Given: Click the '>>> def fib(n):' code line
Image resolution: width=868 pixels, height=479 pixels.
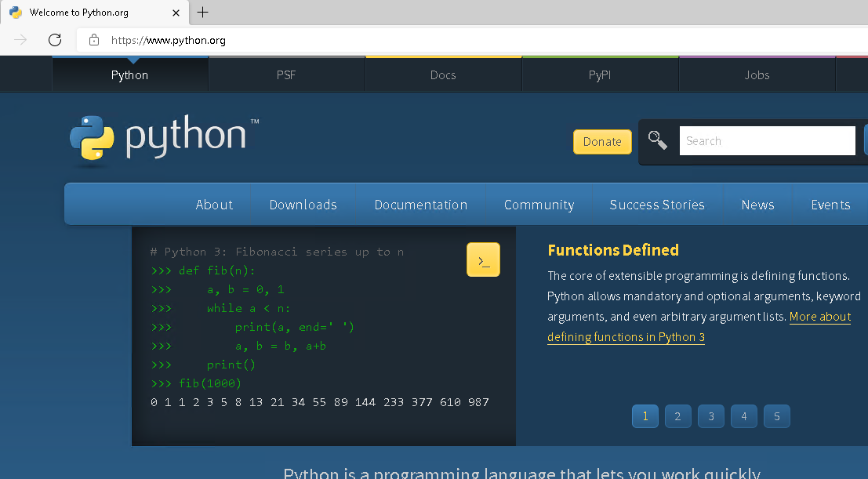Looking at the screenshot, I should coord(202,270).
